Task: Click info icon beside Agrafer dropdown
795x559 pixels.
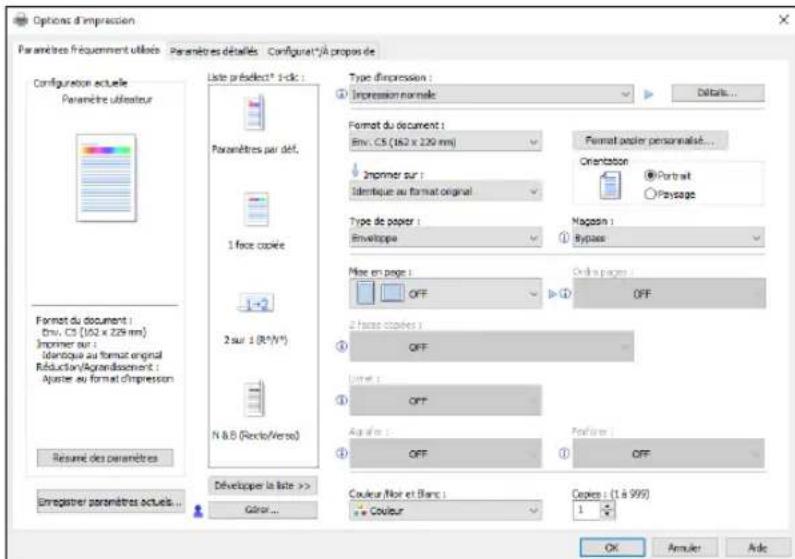Action: coord(342,453)
